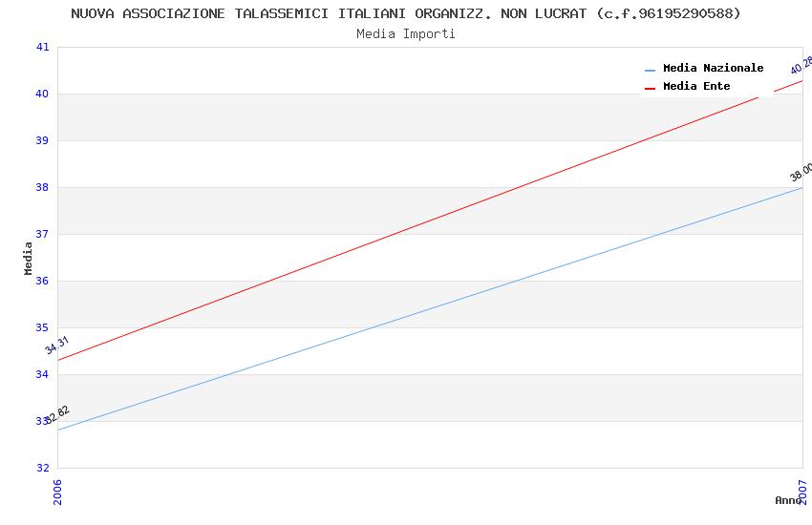Click the 'Media Ente' legend label
This screenshot has height=525, width=812.
696,86
